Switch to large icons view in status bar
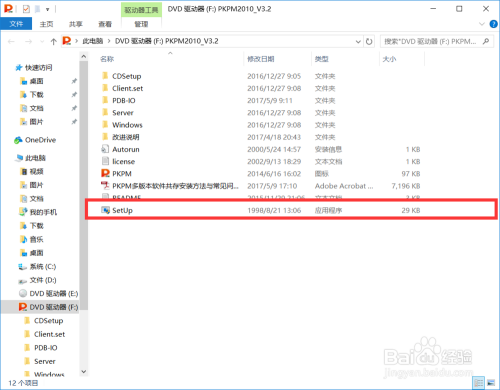500x390 pixels. coord(491,382)
